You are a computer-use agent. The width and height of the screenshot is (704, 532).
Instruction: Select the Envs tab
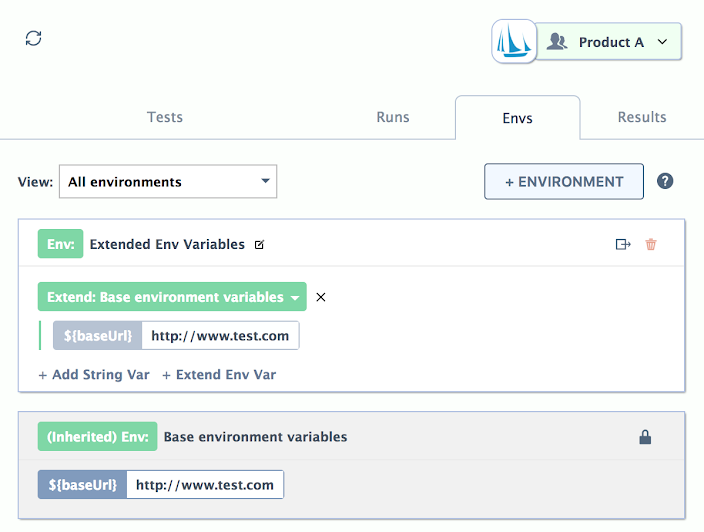(x=518, y=118)
